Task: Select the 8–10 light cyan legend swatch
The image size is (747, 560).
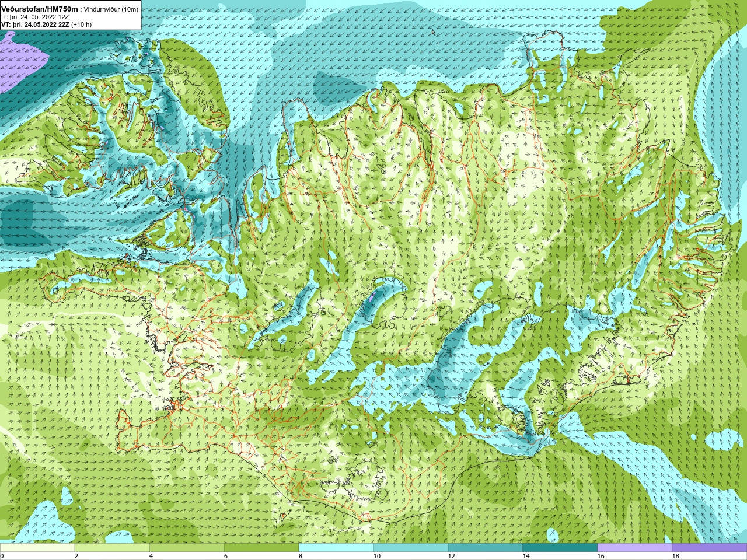Action: pyautogui.click(x=336, y=548)
